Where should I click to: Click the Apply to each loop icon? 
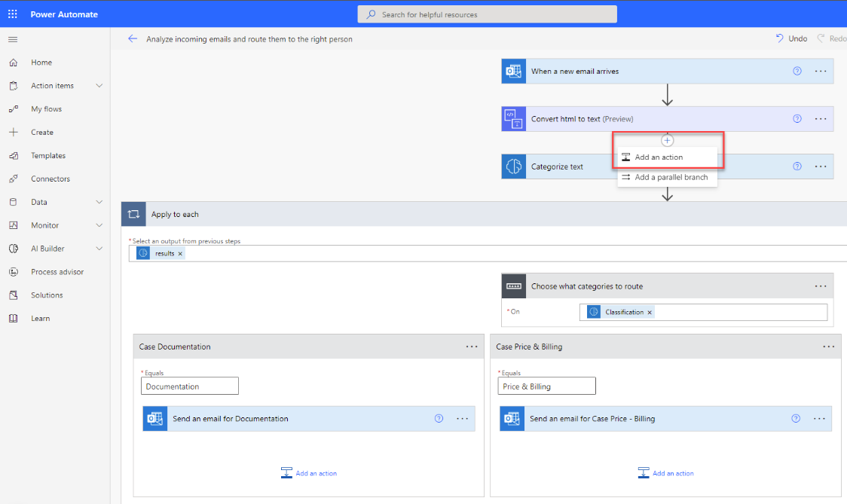(x=133, y=213)
